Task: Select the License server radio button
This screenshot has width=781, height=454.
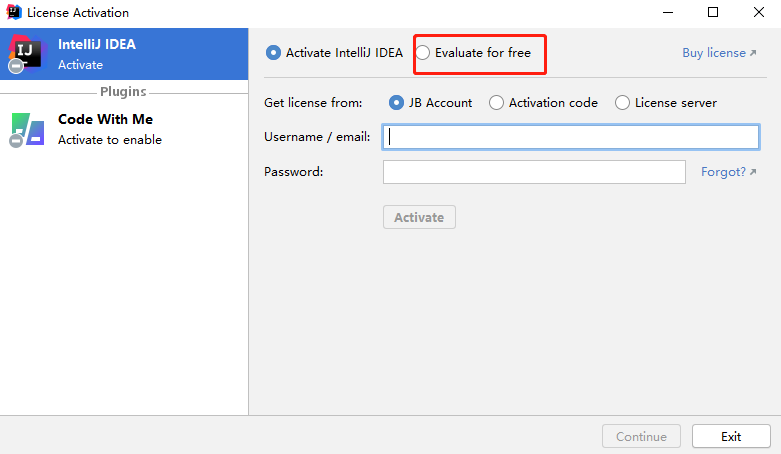Action: [x=622, y=103]
